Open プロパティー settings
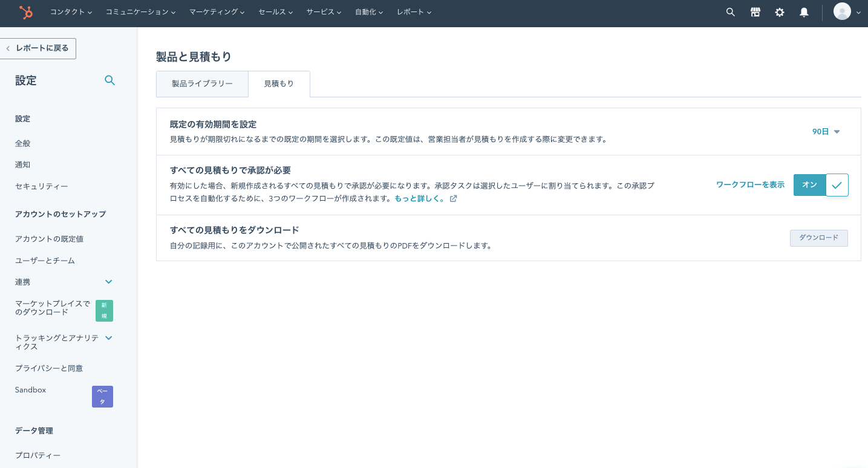Image resolution: width=868 pixels, height=468 pixels. click(x=38, y=455)
